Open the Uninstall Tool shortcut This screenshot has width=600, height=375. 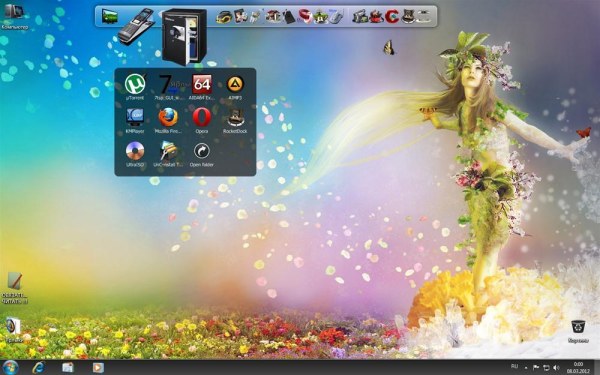tap(168, 151)
